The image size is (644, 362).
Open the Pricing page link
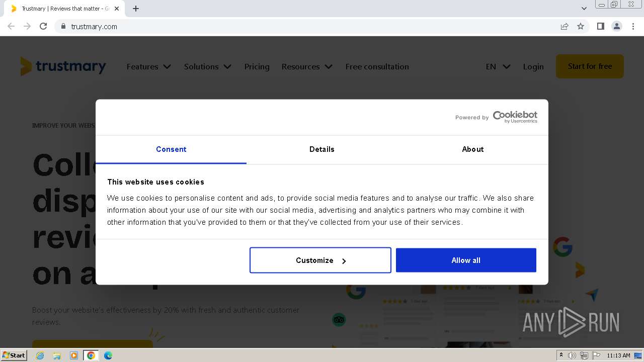(x=257, y=66)
